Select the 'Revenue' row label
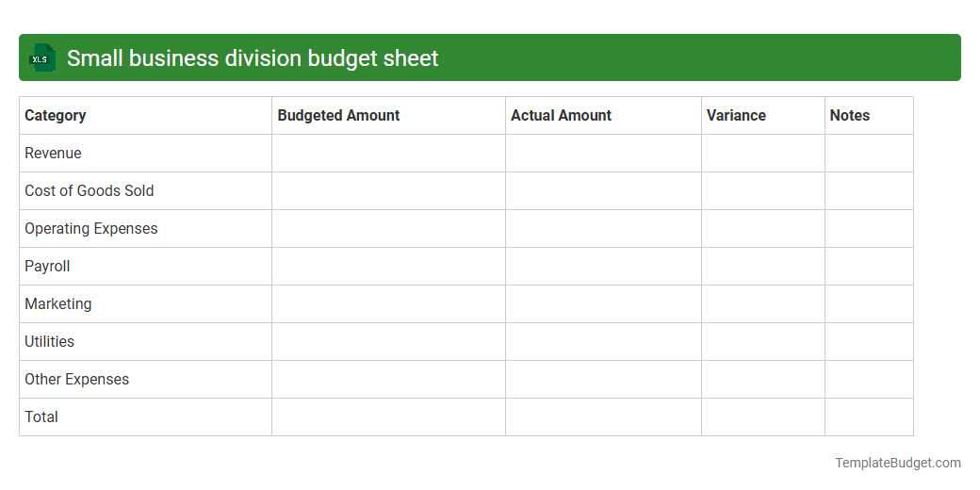 (53, 153)
